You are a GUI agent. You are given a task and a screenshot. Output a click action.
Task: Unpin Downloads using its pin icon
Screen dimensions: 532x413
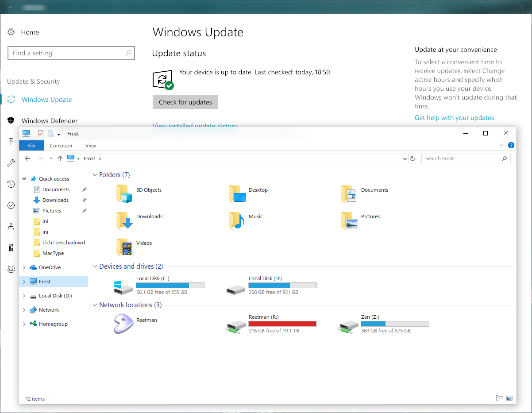tap(84, 200)
